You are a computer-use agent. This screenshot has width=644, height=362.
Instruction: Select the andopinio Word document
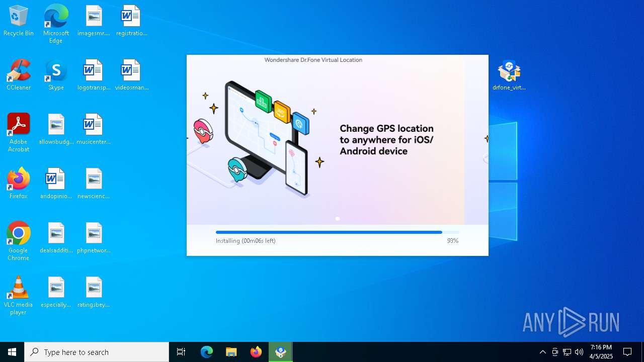(x=56, y=184)
